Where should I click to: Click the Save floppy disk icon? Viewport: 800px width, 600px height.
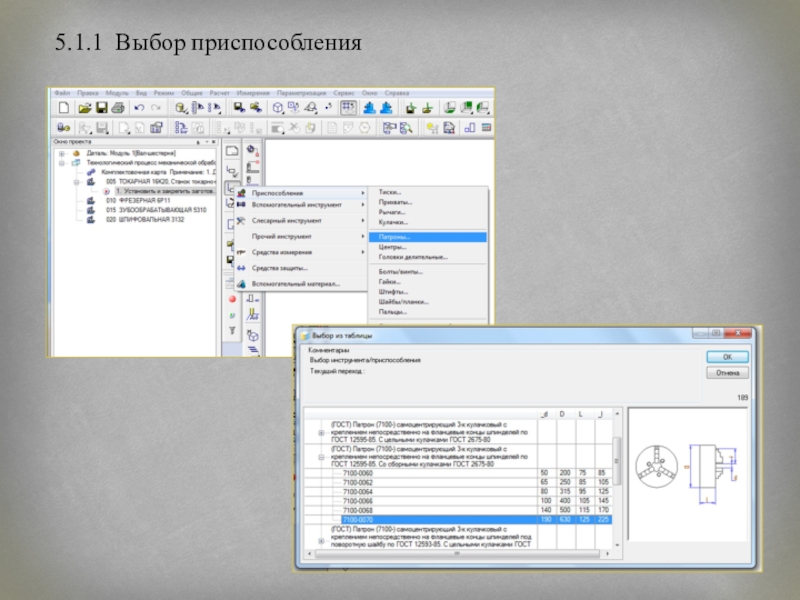101,107
